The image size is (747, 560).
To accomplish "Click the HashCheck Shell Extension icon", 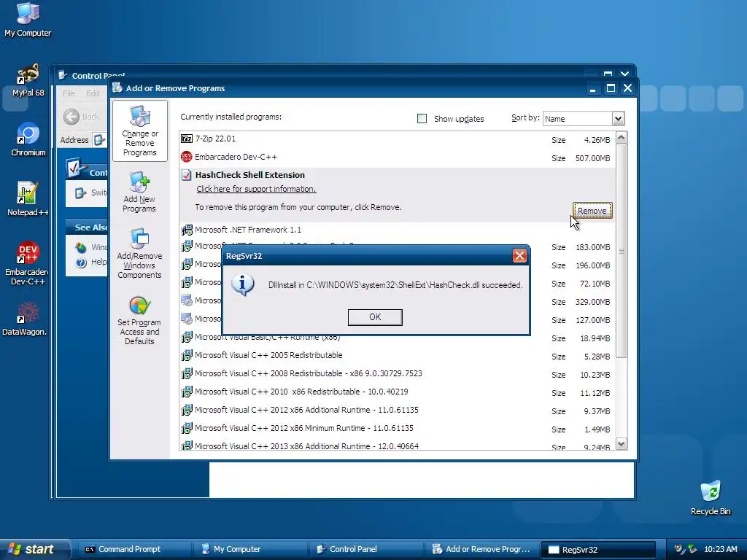I will [187, 175].
